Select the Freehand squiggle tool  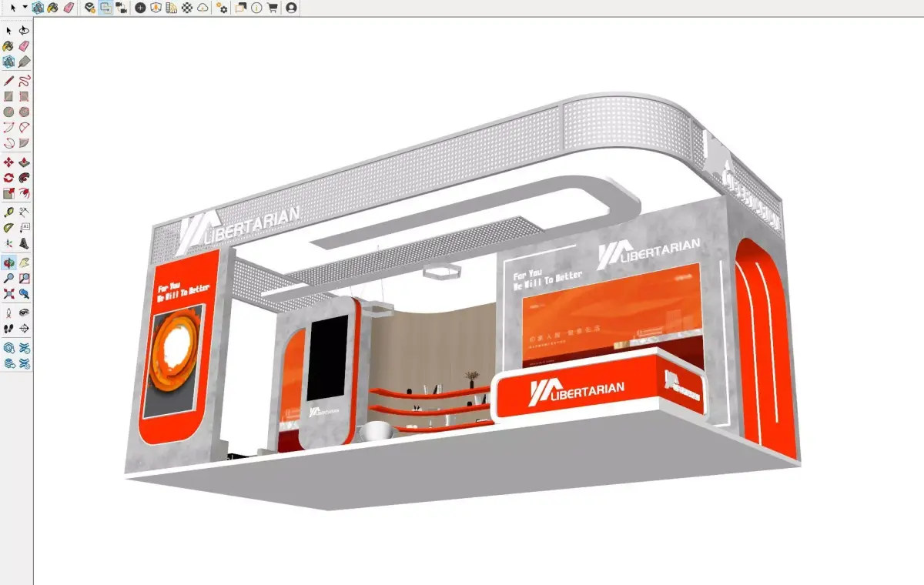click(x=25, y=80)
